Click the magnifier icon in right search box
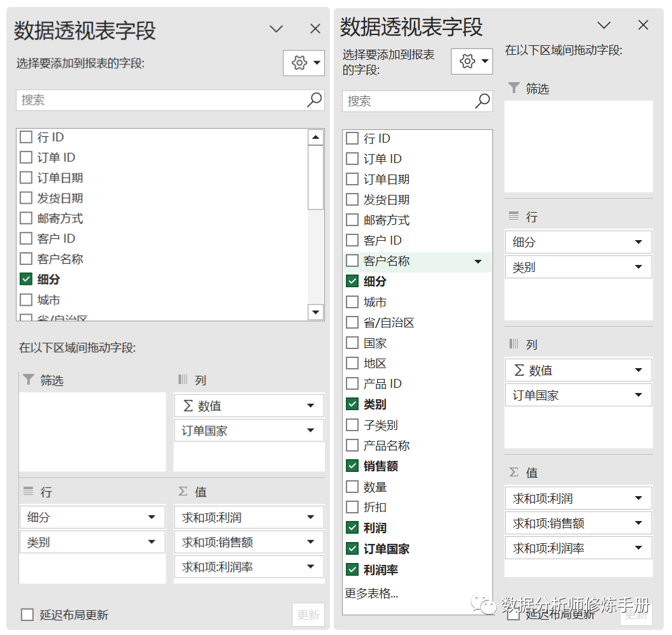Image resolution: width=672 pixels, height=635 pixels. coord(483,101)
